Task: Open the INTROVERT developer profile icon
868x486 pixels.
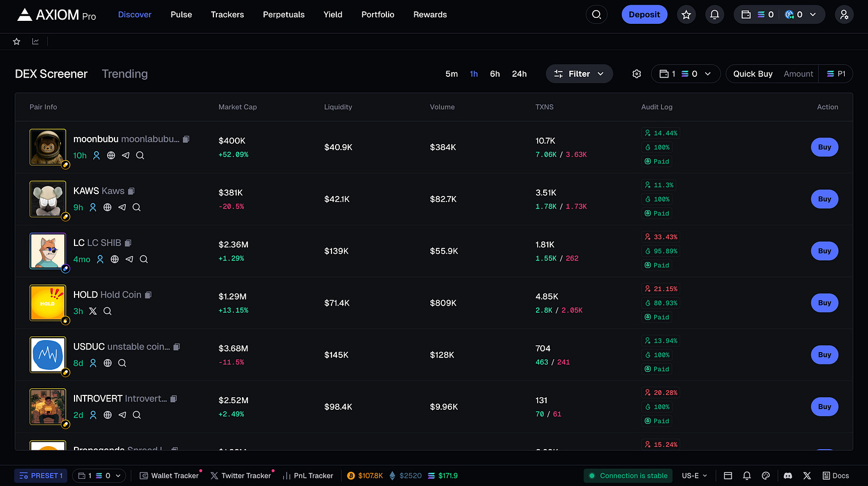Action: pos(93,415)
